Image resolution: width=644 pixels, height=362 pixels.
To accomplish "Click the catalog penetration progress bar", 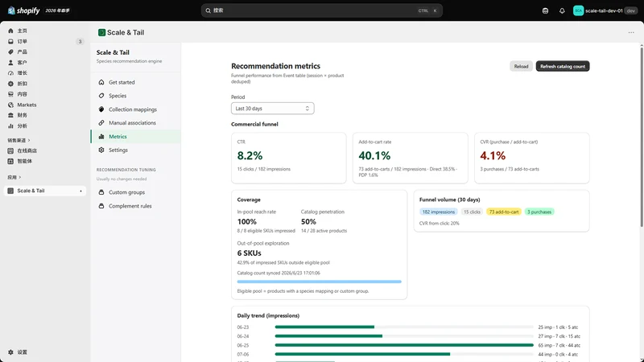I will coord(319,282).
